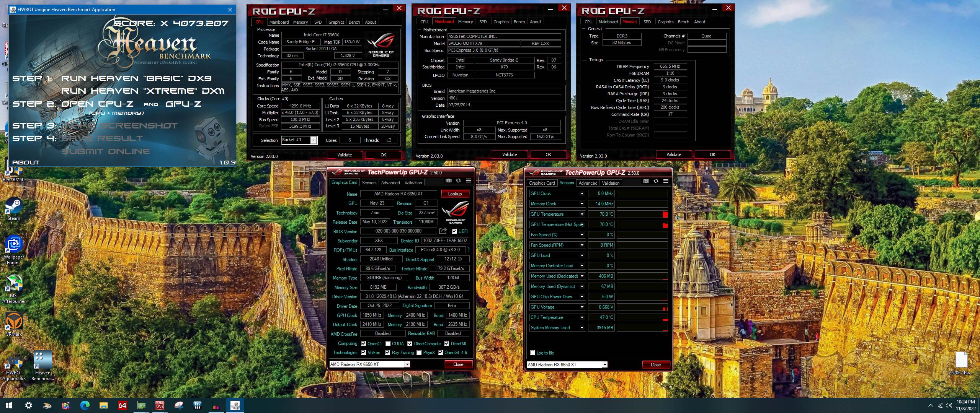Click the refresh icon in GPU-Z Sensors window
Image resolution: width=980 pixels, height=413 pixels.
(x=656, y=181)
